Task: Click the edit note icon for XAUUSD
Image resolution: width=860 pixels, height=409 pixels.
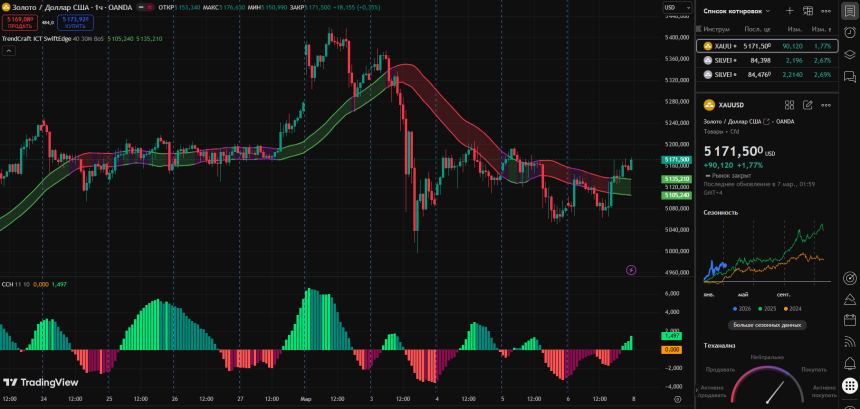Action: point(807,104)
